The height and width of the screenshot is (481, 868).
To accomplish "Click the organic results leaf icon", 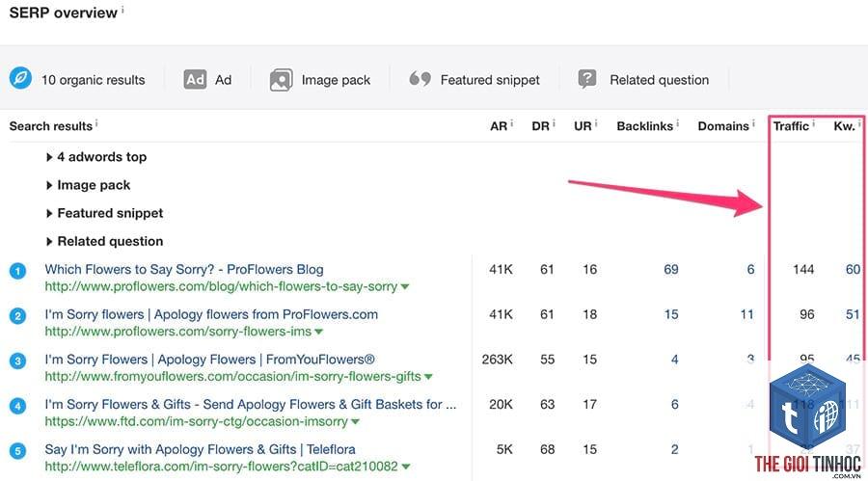I will tap(20, 78).
